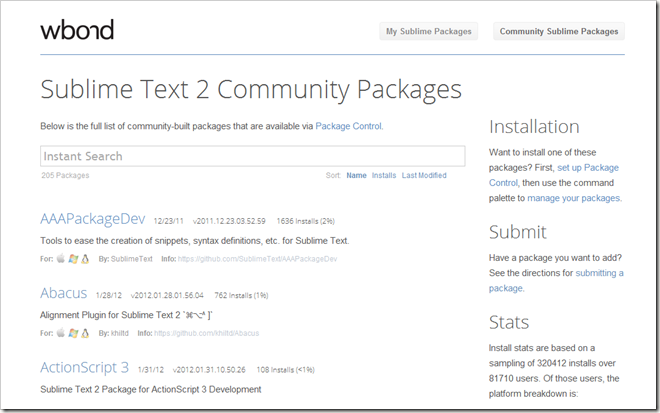Click ActionScript 3 date 1/31/12
This screenshot has width=660, height=413.
151,370
